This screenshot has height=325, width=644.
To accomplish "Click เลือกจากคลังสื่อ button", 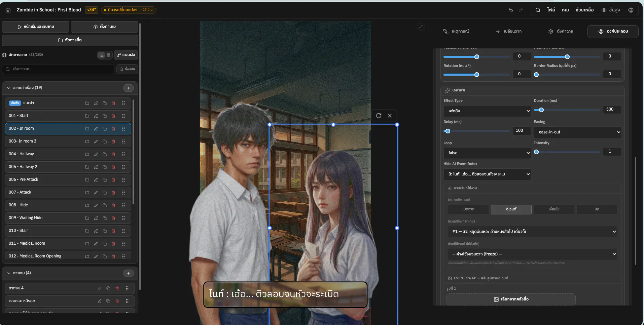I will pyautogui.click(x=511, y=299).
